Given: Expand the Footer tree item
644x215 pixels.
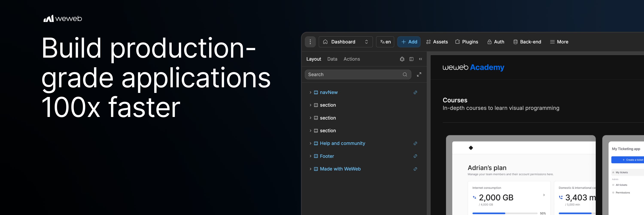Looking at the screenshot, I should point(310,156).
